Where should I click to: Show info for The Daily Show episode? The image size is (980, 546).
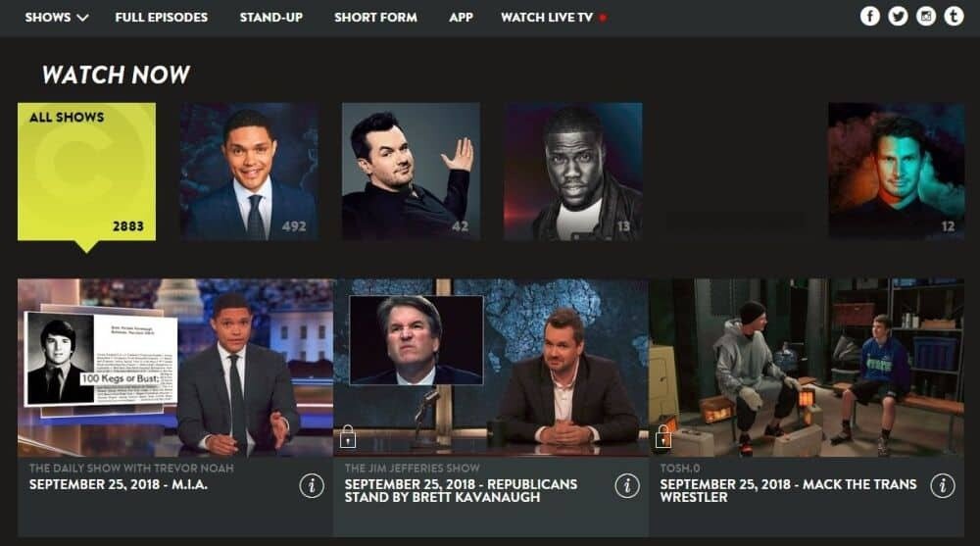(x=312, y=485)
